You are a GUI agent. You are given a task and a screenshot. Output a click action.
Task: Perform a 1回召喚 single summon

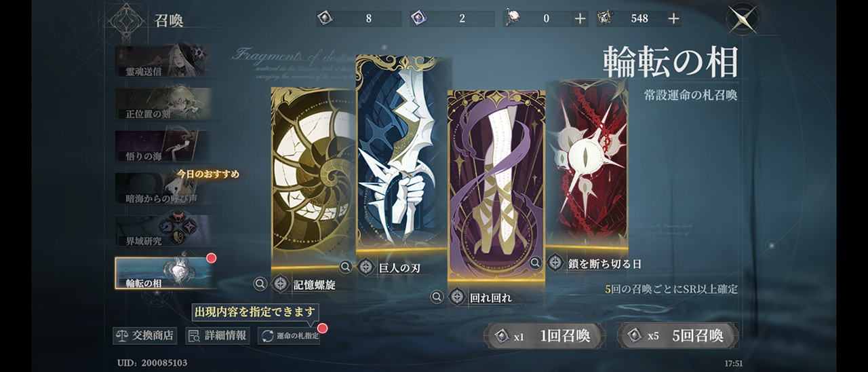point(545,335)
